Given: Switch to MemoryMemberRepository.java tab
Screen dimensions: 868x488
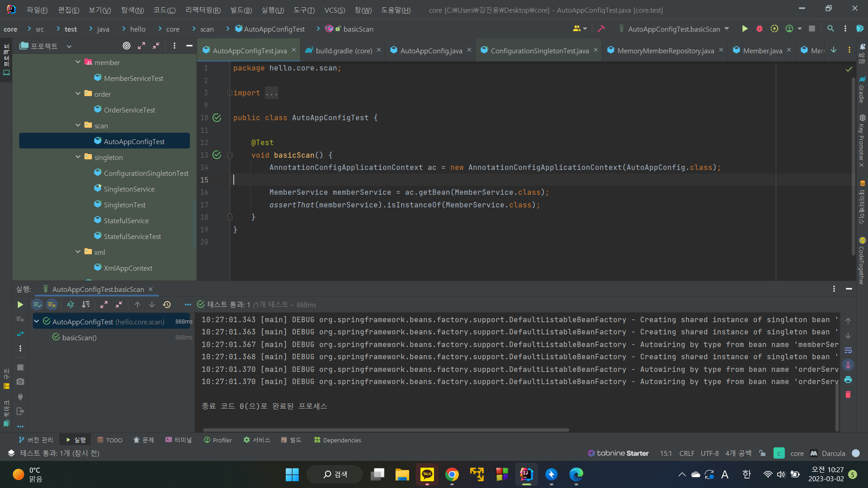Looking at the screenshot, I should pos(665,51).
